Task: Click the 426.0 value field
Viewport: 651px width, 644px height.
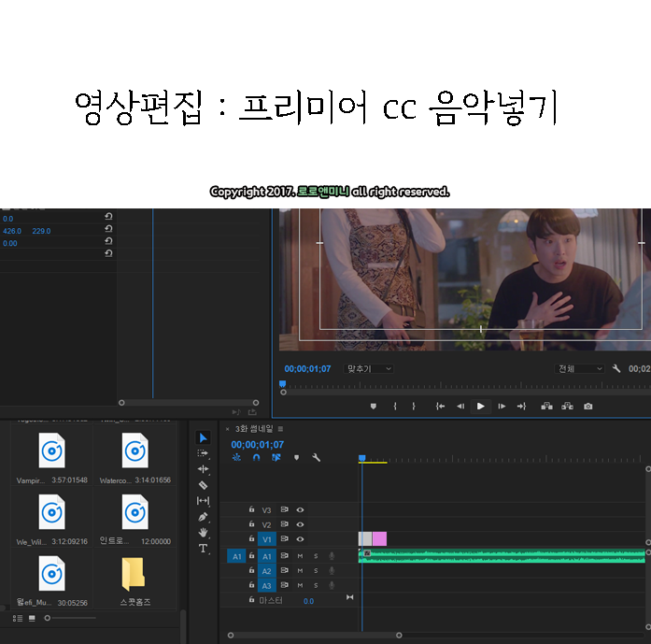Action: click(12, 231)
